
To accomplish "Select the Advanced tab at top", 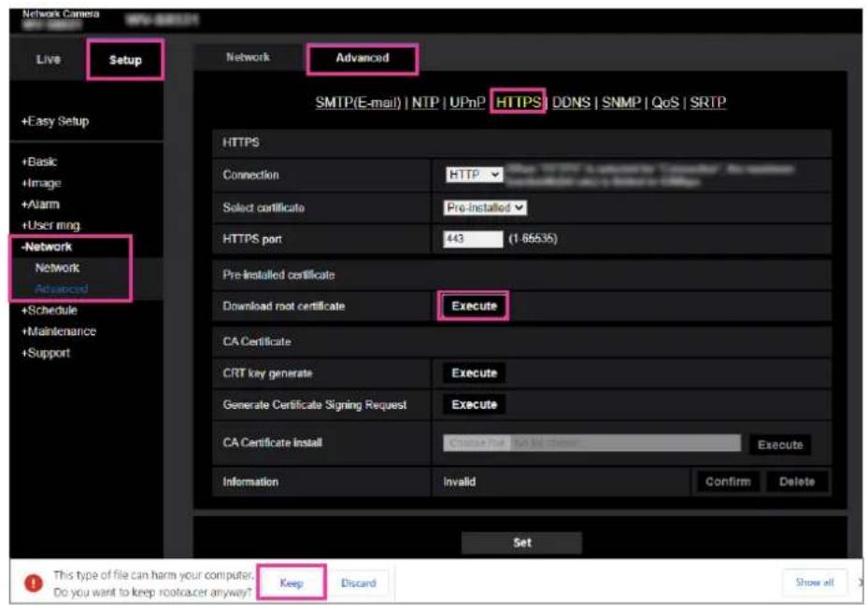I will point(363,58).
